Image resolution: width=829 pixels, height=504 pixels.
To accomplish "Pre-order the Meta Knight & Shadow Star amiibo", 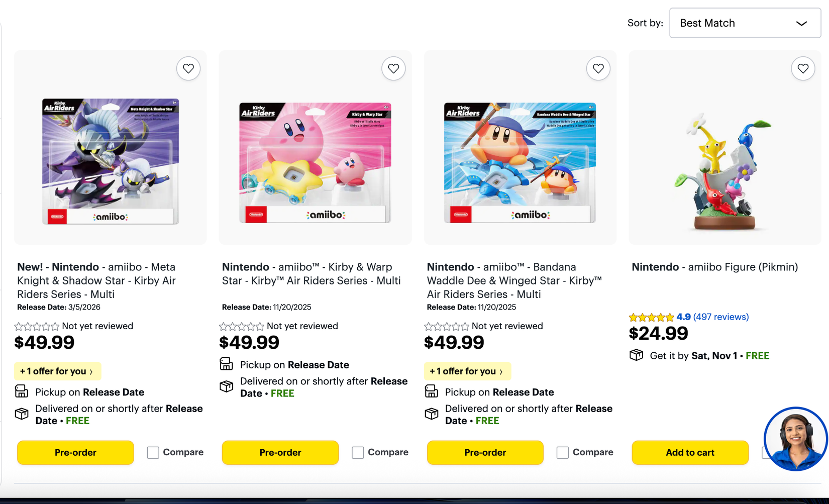I will click(x=75, y=452).
